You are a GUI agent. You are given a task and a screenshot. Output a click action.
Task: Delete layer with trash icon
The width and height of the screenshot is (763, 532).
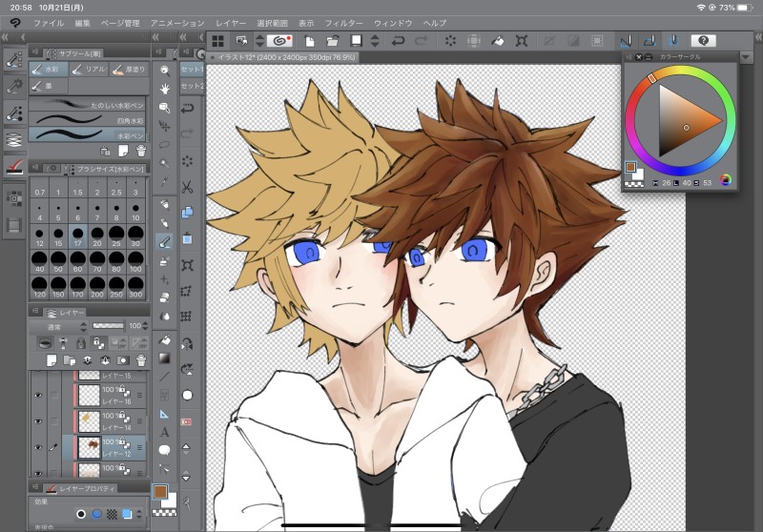140,360
